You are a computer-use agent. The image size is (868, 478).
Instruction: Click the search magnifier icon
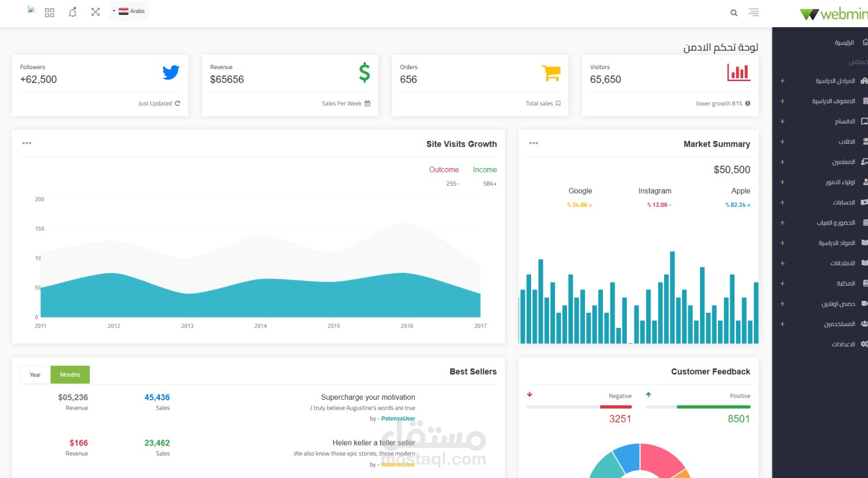click(x=734, y=13)
